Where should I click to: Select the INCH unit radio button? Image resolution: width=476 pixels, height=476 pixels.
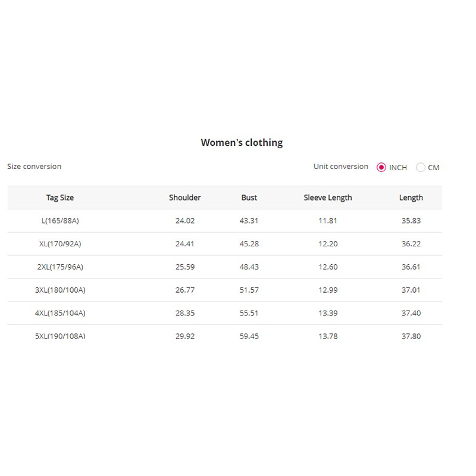(381, 167)
